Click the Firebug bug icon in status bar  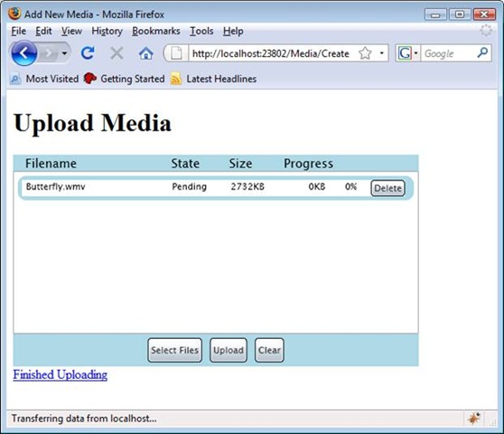pos(474,419)
